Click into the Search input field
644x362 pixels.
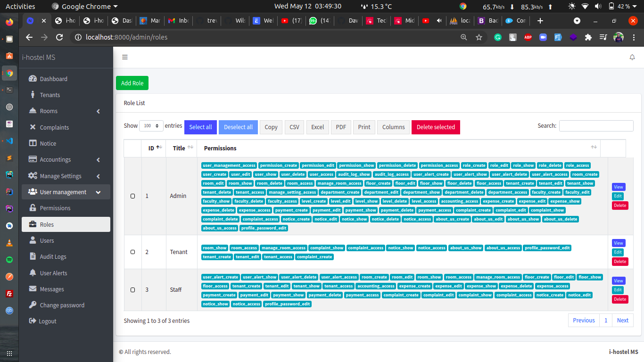tap(596, 126)
